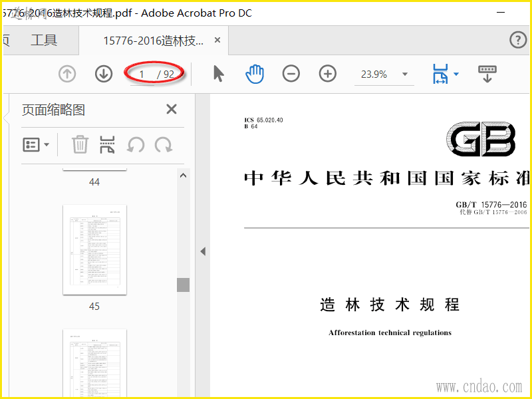Close the 页面缩略图 panel
The width and height of the screenshot is (532, 399).
172,109
